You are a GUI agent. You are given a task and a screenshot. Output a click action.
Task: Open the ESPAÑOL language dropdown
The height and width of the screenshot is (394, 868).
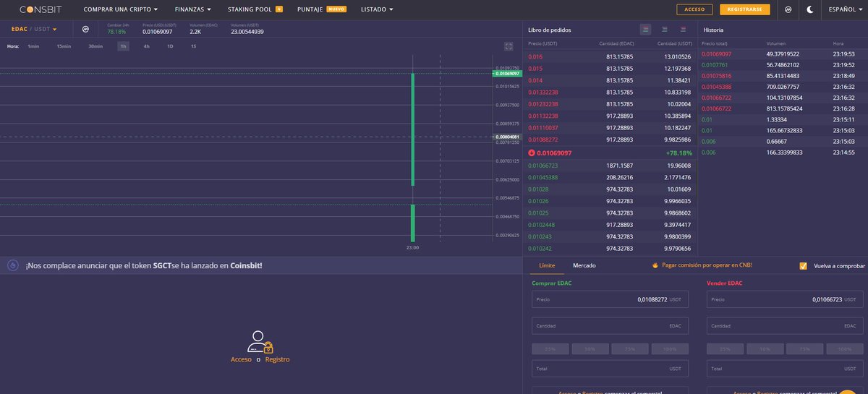click(846, 9)
